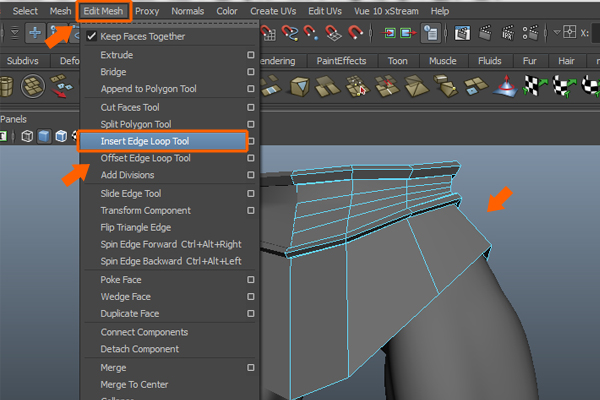600x400 pixels.
Task: Open the dropdown arrow beside the X field
Action: [557, 32]
